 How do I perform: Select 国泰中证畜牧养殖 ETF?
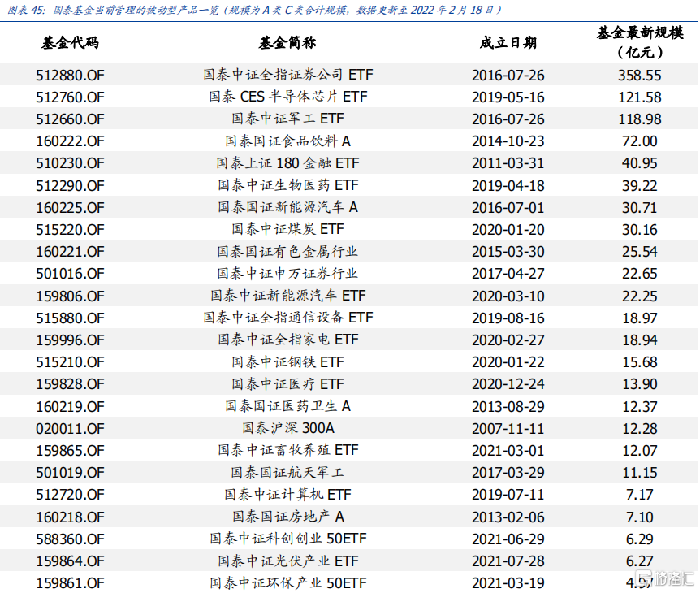tap(288, 450)
